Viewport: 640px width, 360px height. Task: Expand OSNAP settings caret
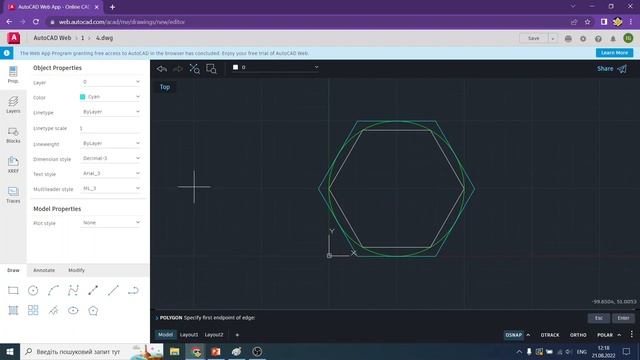528,335
